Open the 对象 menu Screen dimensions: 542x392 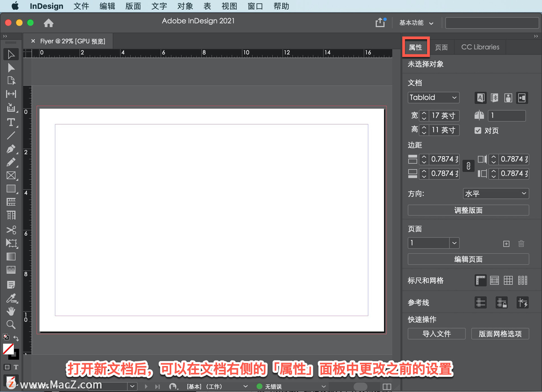(x=185, y=6)
